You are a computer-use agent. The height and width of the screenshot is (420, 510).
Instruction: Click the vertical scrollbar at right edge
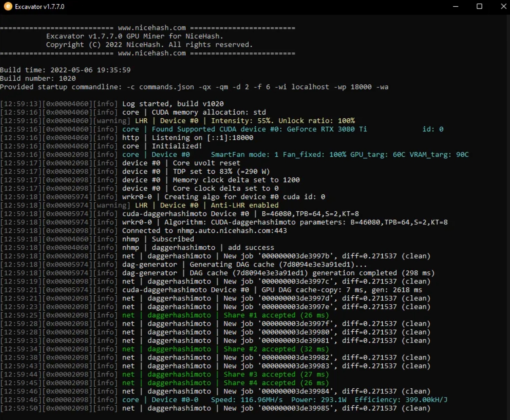pos(508,217)
